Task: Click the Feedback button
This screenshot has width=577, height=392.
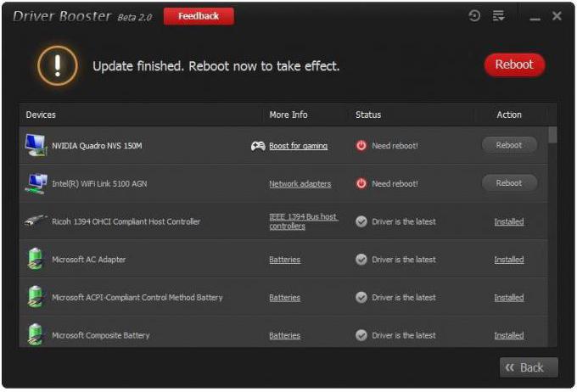Action: (x=199, y=16)
